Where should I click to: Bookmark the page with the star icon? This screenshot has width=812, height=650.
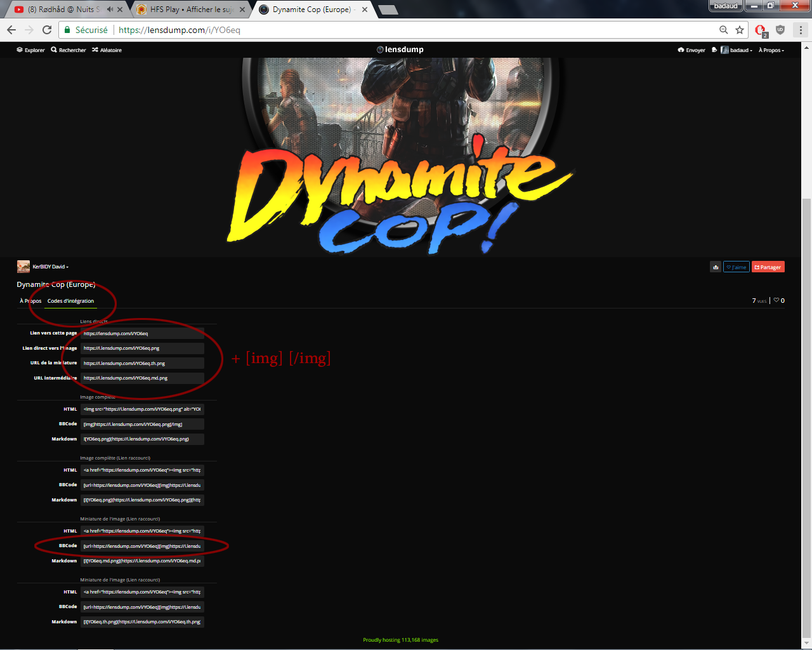point(740,30)
